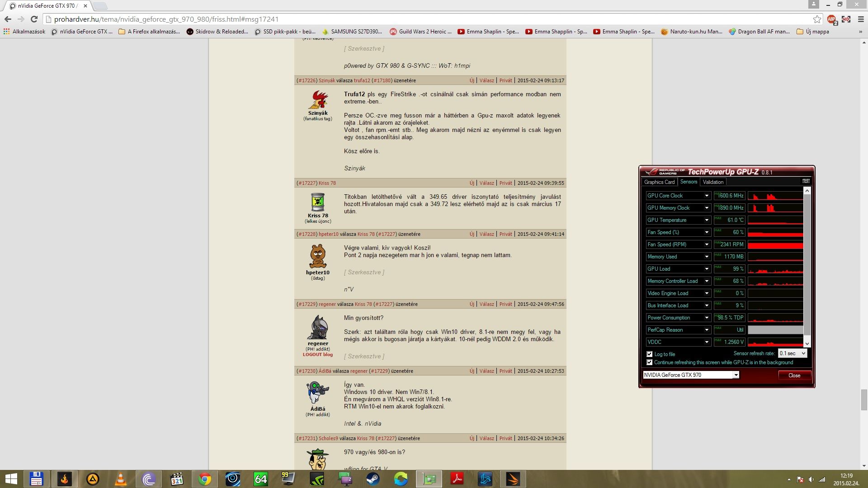Viewport: 868px width, 488px height.
Task: Reload the current page
Action: 34,19
